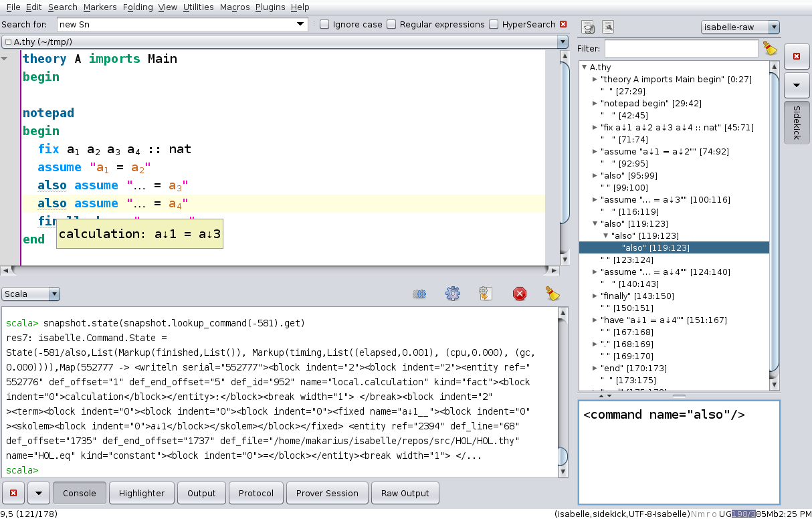
Task: Expand the "finally" [143:150] tree node
Action: [595, 296]
